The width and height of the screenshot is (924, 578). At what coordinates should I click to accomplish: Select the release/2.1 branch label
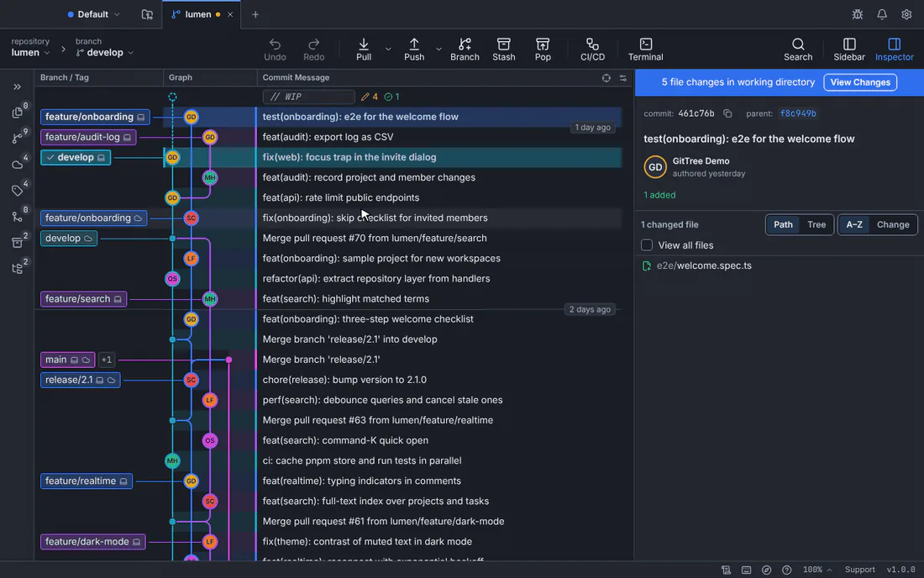80,380
